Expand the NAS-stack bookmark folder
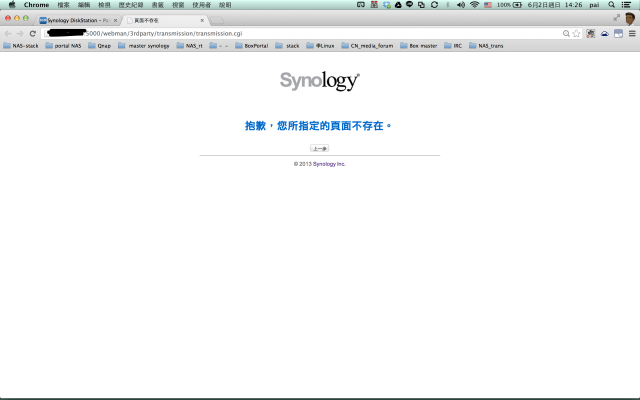Screen dimensions: 640x400 pyautogui.click(x=21, y=46)
